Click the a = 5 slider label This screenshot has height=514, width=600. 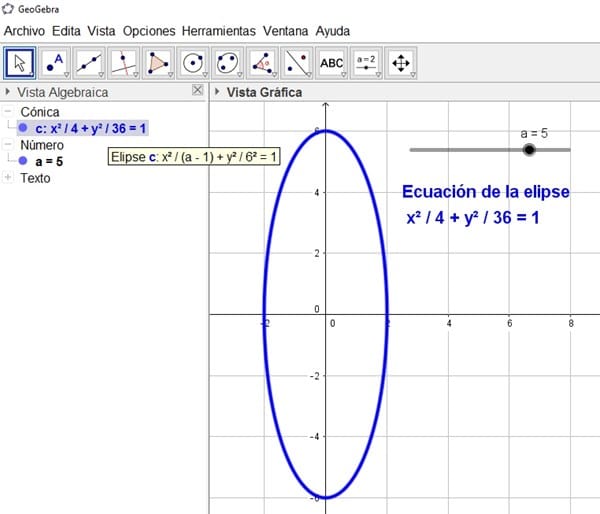pos(534,133)
